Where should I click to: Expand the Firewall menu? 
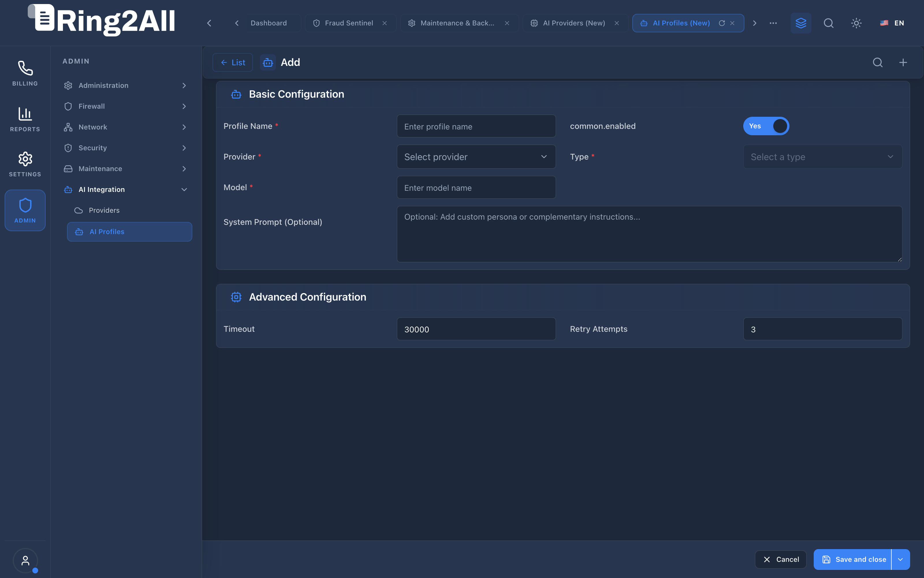click(x=126, y=106)
